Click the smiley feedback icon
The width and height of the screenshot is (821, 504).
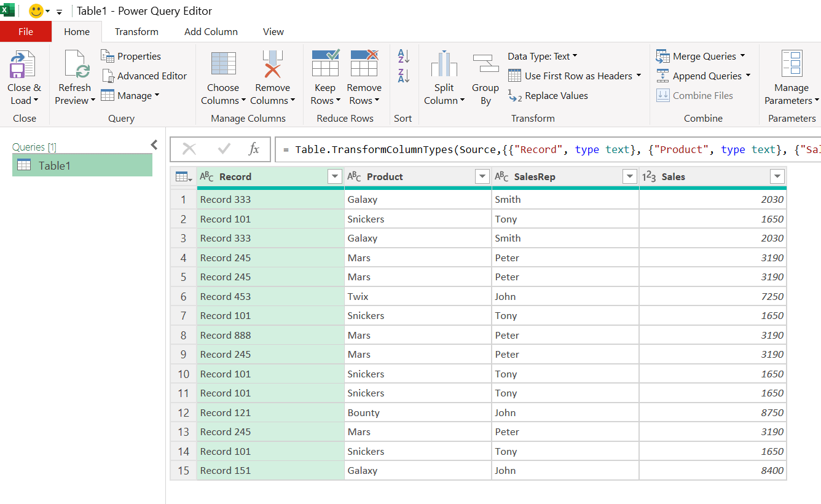(36, 11)
